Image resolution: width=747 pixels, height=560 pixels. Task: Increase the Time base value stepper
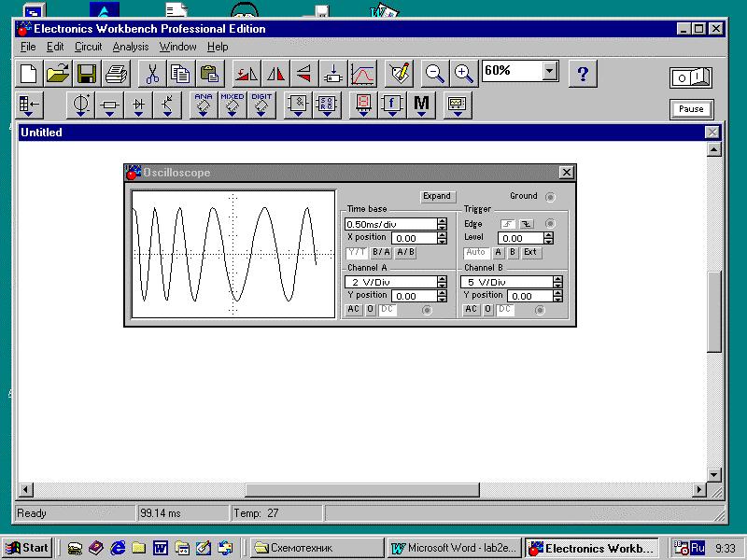(443, 221)
